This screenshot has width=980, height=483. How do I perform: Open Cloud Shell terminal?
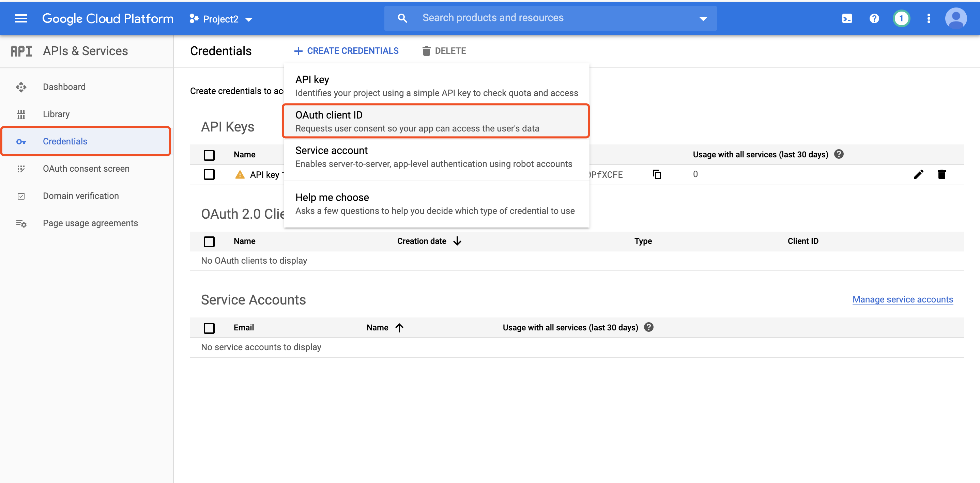[x=847, y=18]
